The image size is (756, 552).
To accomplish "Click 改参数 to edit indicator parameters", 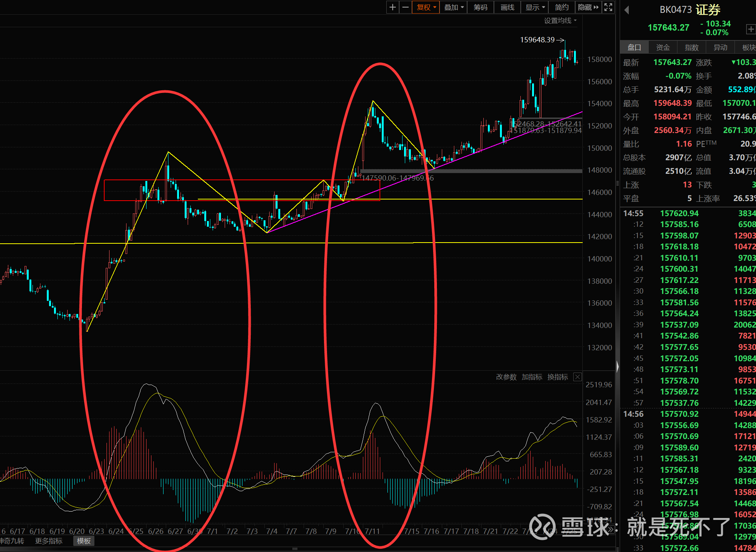I will click(x=506, y=377).
